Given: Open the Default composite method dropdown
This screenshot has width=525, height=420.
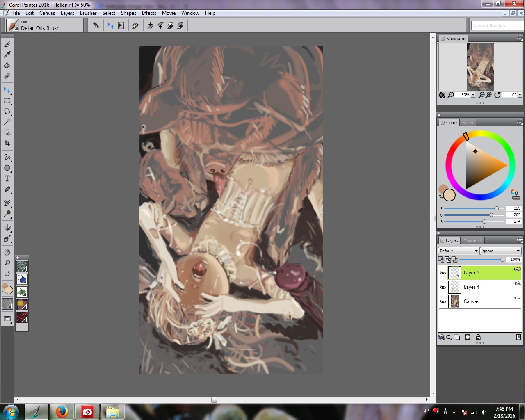Looking at the screenshot, I should pyautogui.click(x=459, y=251).
